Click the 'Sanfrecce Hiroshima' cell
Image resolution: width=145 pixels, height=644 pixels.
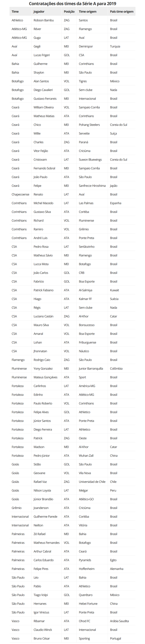coord(92,186)
